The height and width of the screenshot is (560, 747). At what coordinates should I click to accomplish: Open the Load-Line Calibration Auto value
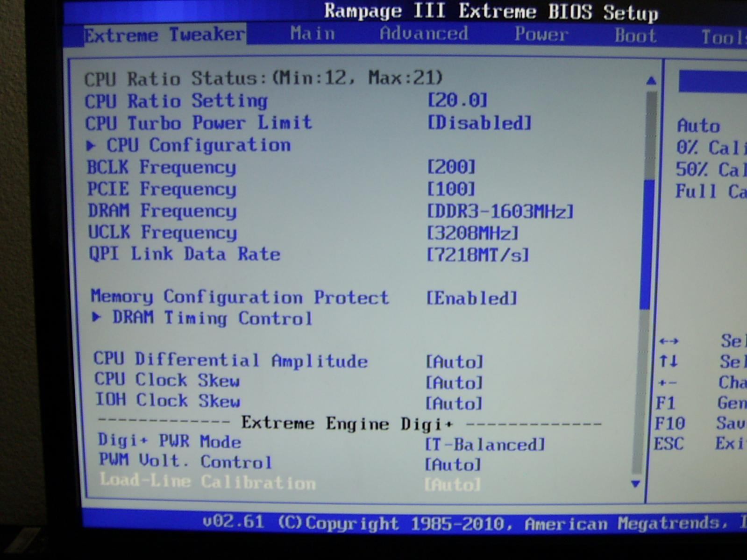pyautogui.click(x=452, y=485)
